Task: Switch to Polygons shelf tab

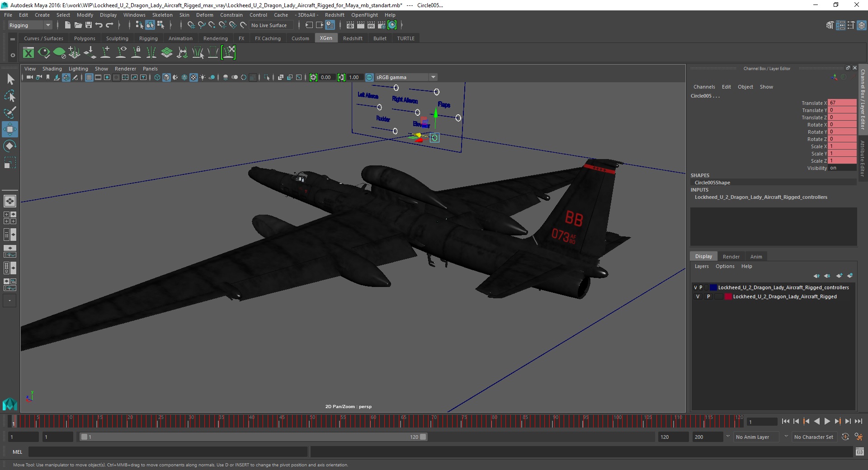Action: [x=85, y=38]
